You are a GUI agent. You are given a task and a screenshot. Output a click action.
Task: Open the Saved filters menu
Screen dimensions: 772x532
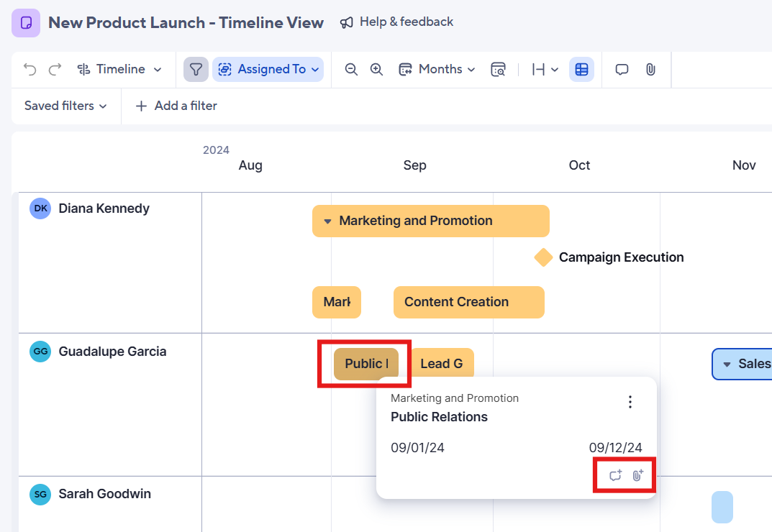coord(65,106)
